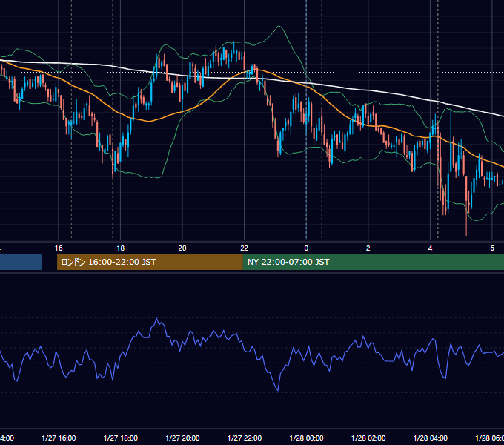Click hour marker 18 on the upper time axis
This screenshot has height=445, width=504.
coord(121,248)
